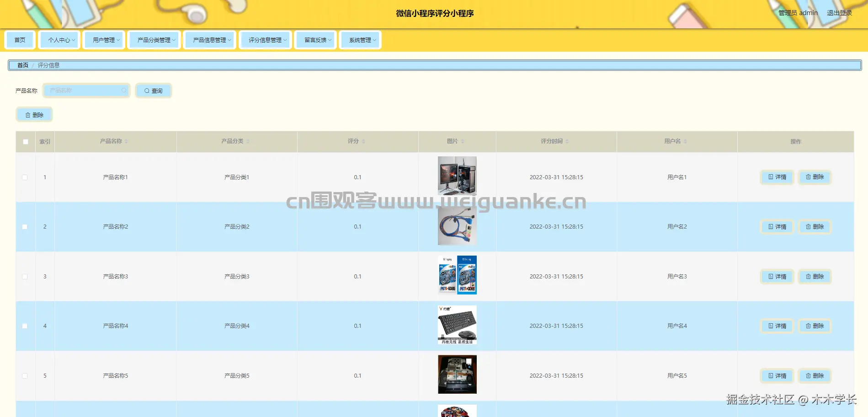Open the computer image thumbnail in the 产品名称1 row
The height and width of the screenshot is (417, 868).
(457, 176)
